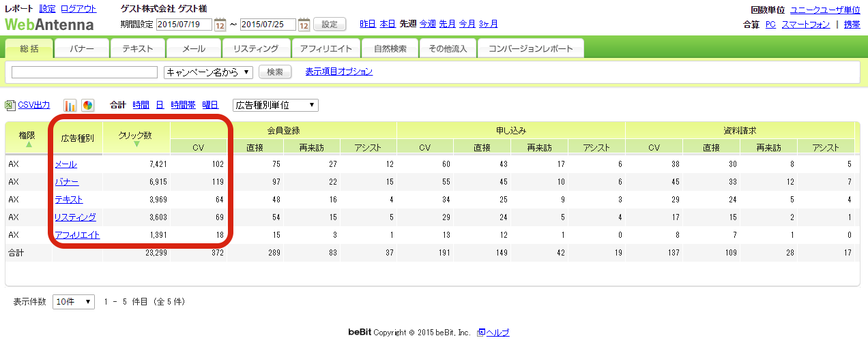Screen dimensions: 868x353
Task: Open the end date calendar picker
Action: [x=304, y=25]
